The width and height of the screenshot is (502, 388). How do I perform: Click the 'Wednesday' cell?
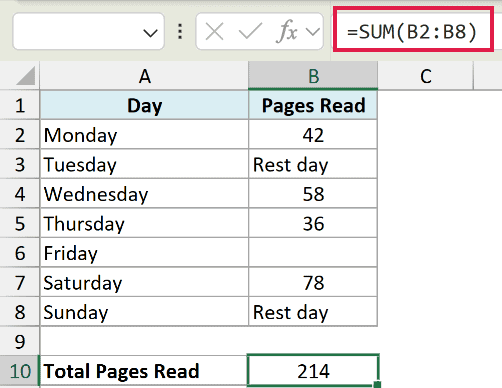(x=144, y=194)
